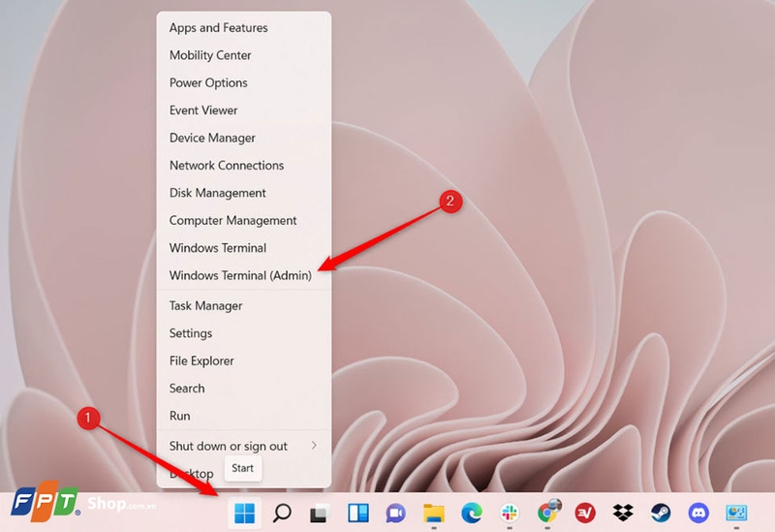Screen dimensions: 775x532
Task: Open Slack from the taskbar
Action: (x=510, y=514)
